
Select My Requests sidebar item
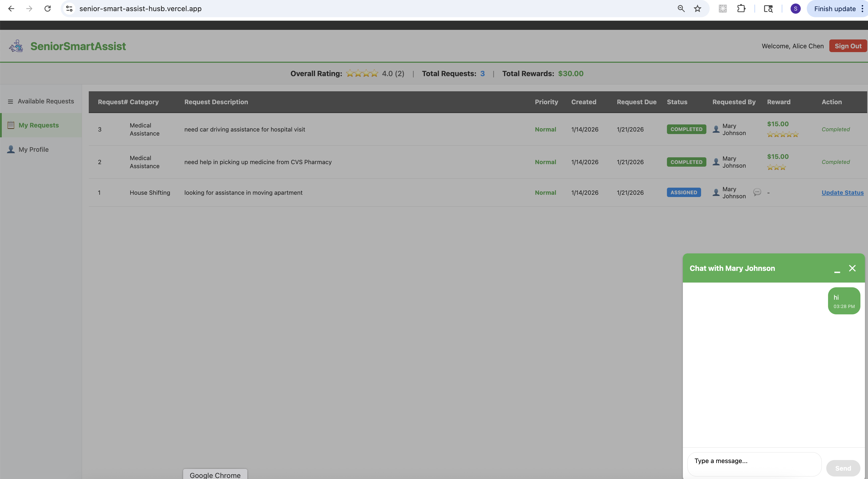tap(38, 125)
